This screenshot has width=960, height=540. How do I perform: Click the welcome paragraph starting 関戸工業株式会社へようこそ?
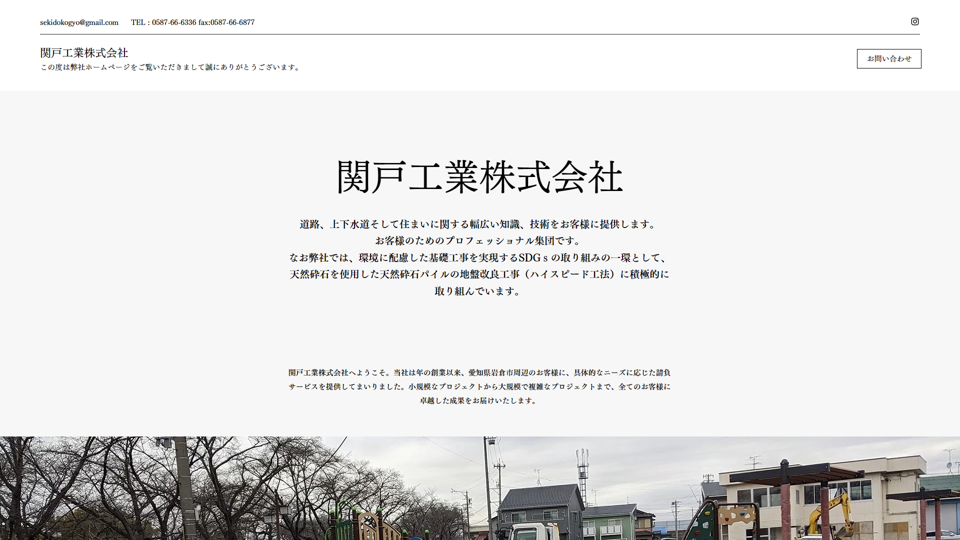click(x=480, y=386)
